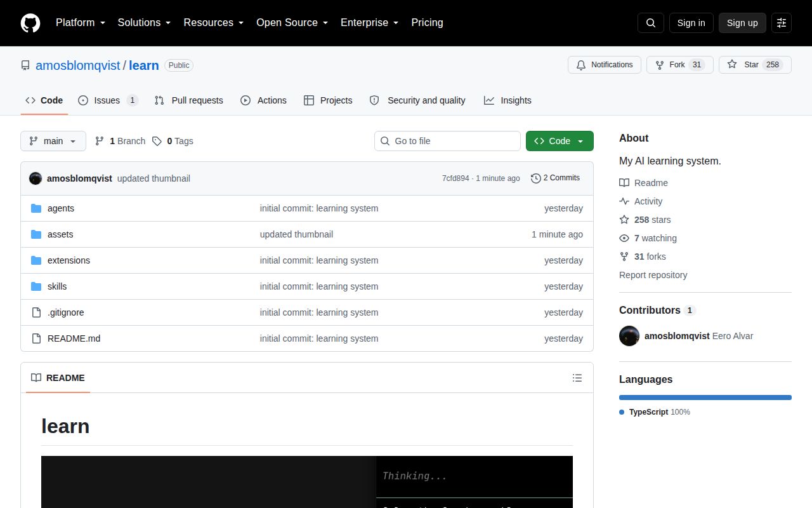The width and height of the screenshot is (812, 508).
Task: Switch to the Projects tab
Action: coord(328,100)
